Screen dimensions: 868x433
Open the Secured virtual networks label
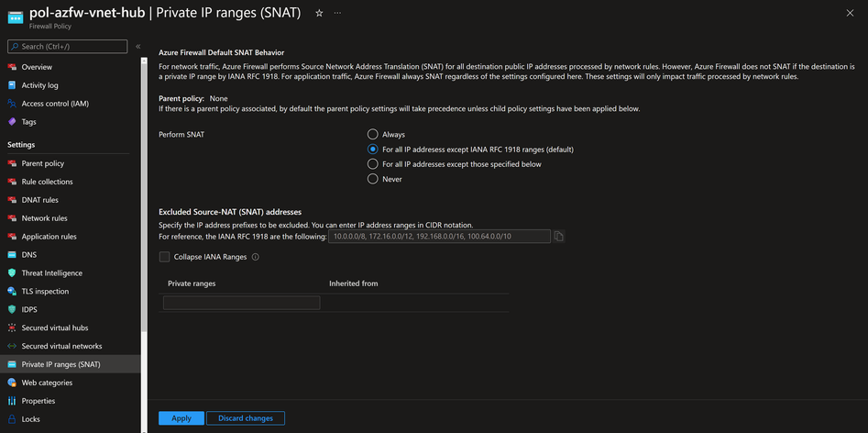click(62, 346)
